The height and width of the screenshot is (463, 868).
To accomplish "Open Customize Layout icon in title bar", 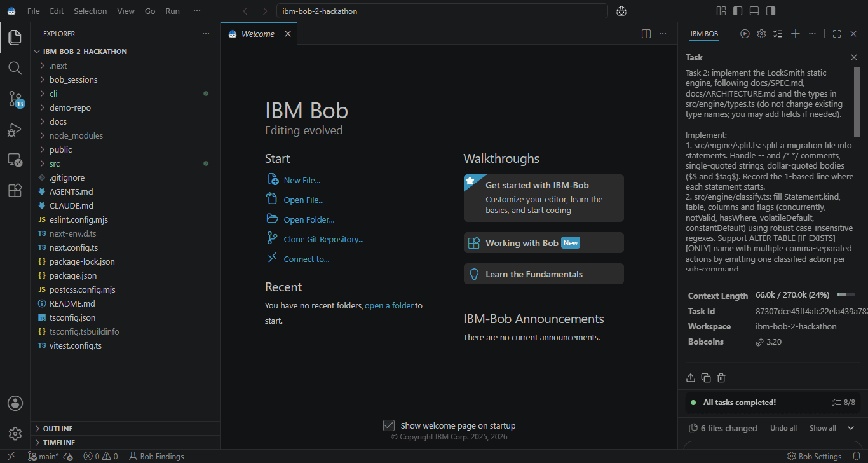I will (721, 11).
